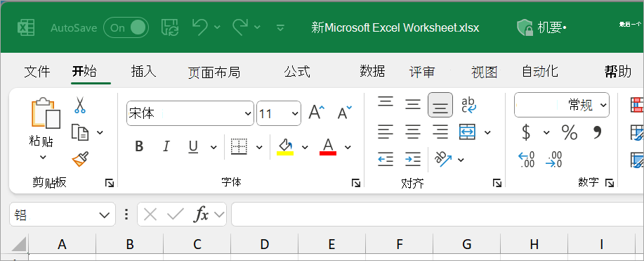The height and width of the screenshot is (261, 644).
Task: Open the Underline style dropdown arrow
Action: pos(213,146)
